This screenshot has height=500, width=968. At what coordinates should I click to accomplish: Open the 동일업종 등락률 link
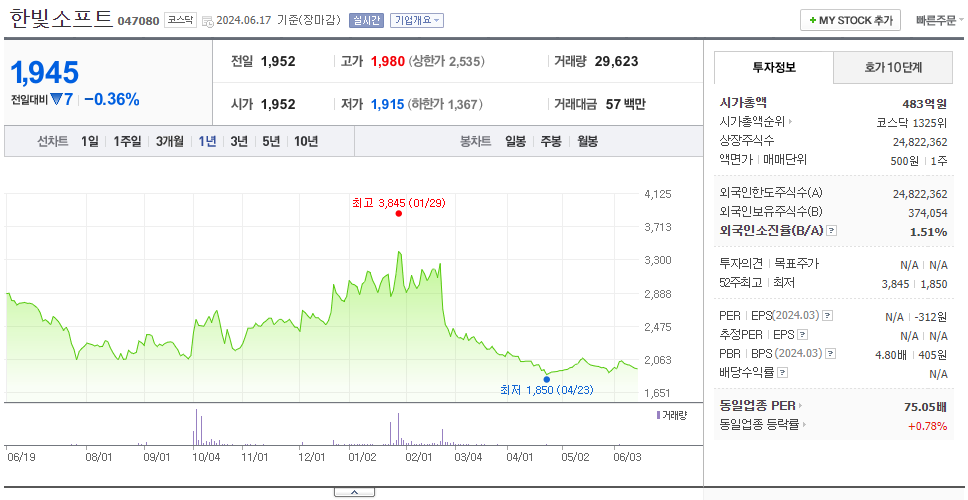(761, 425)
